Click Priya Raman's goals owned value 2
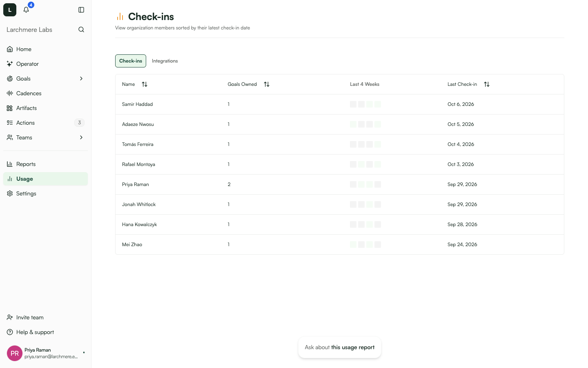 [229, 184]
